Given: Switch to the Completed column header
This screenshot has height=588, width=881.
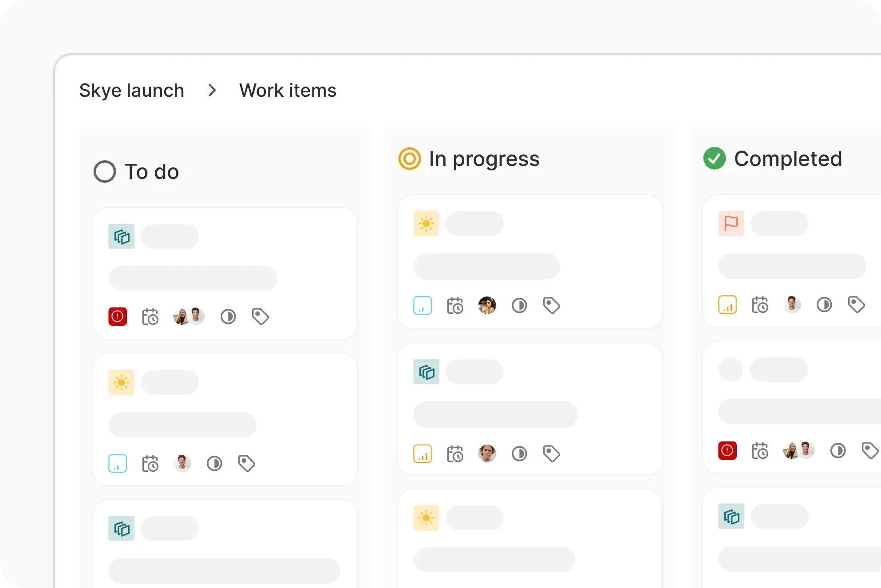Looking at the screenshot, I should (789, 158).
